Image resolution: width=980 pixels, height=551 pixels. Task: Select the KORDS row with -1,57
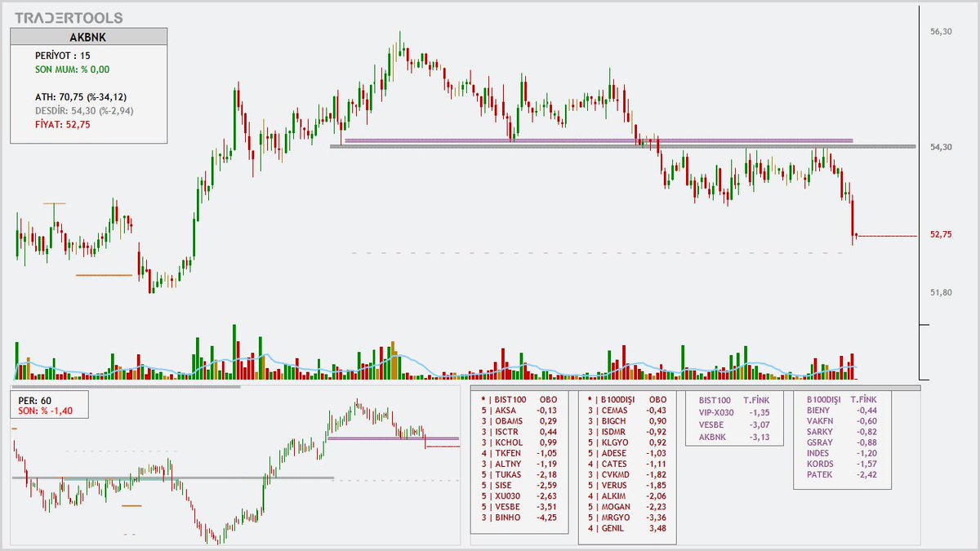point(841,463)
